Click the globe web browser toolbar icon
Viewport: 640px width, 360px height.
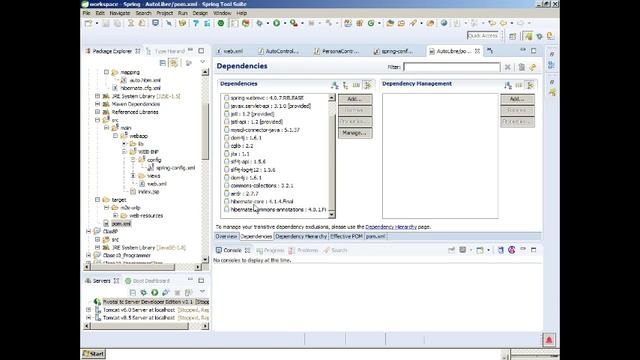pos(444,23)
